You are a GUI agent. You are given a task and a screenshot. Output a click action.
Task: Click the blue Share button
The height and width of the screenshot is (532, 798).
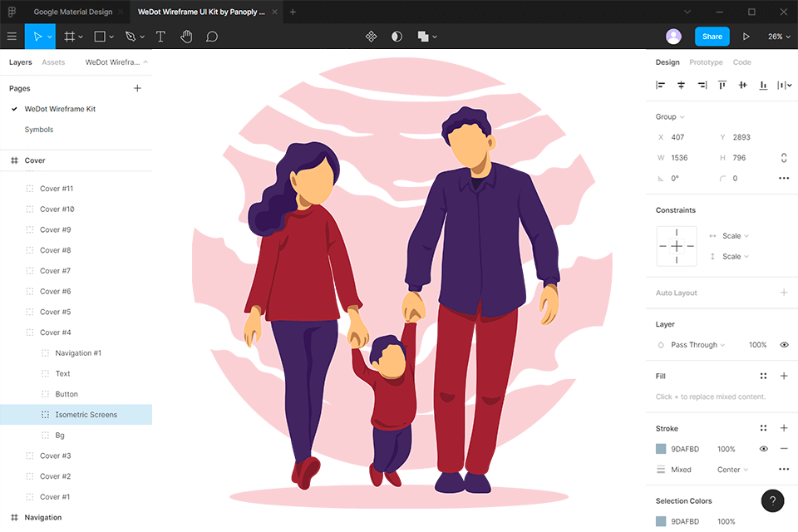(712, 37)
